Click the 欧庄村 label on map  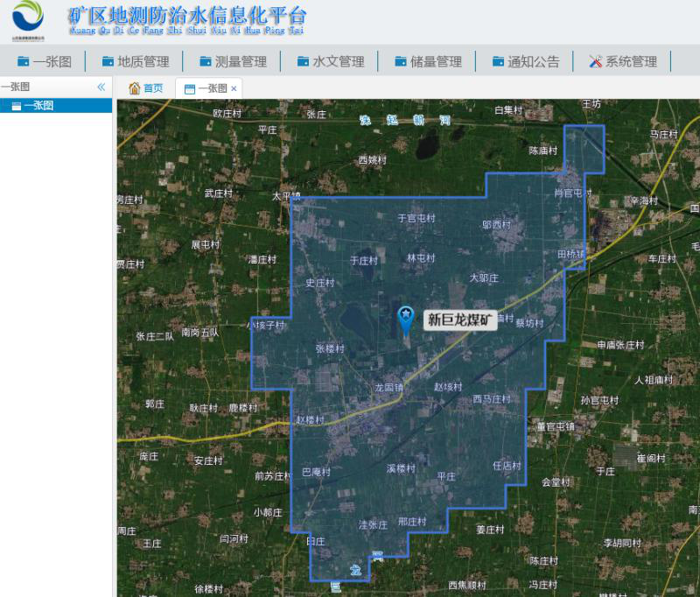[227, 114]
